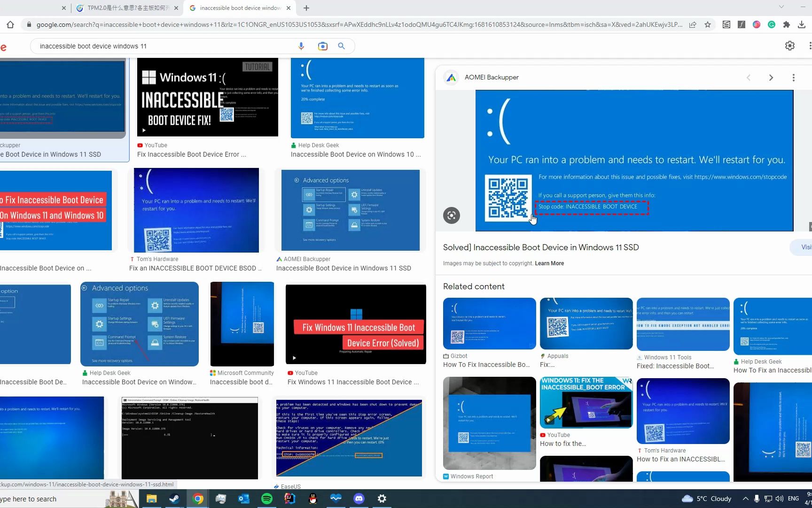The image size is (812, 508).
Task: Click the search by image camera icon
Action: point(322,46)
